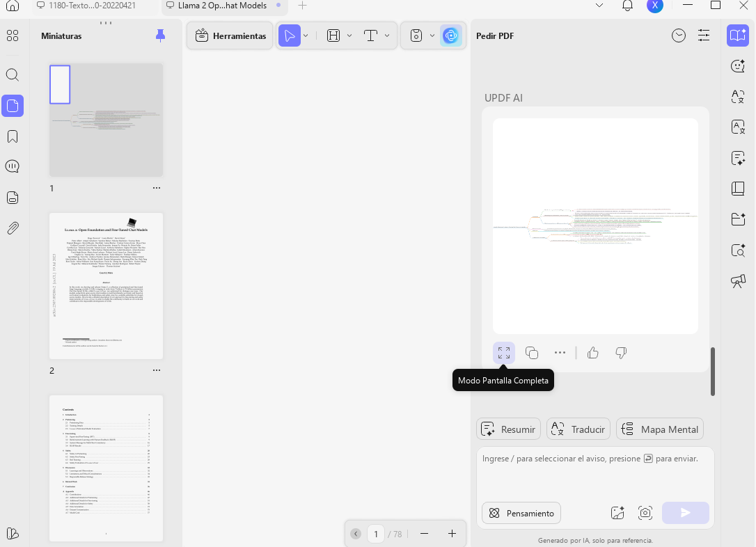Toggle the Pensamiento thinking mode
Image resolution: width=756 pixels, height=547 pixels.
tap(521, 514)
